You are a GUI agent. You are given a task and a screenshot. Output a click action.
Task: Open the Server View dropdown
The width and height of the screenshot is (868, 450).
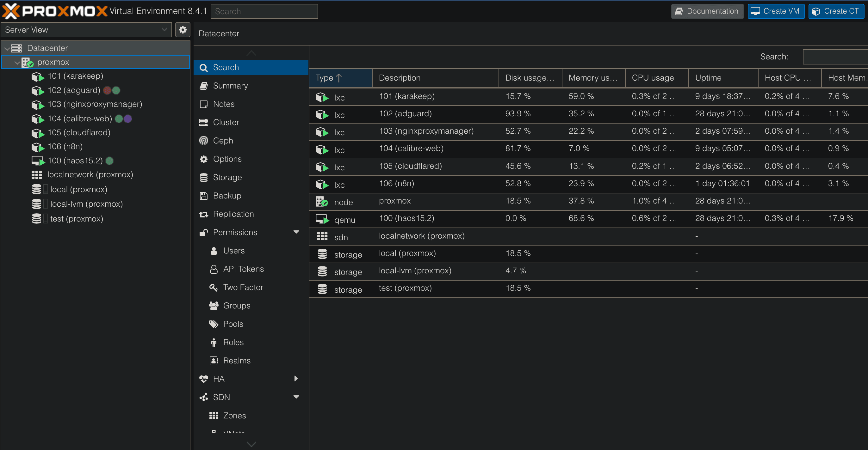point(86,30)
